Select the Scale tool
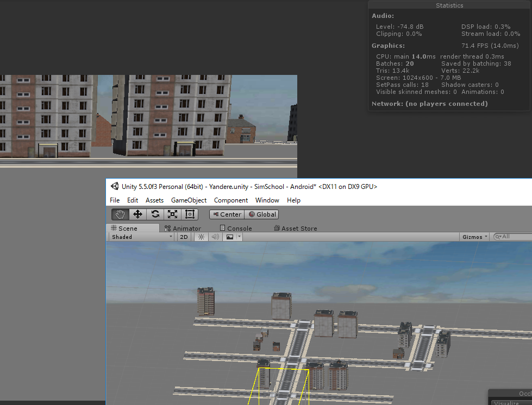The height and width of the screenshot is (405, 532). click(173, 214)
